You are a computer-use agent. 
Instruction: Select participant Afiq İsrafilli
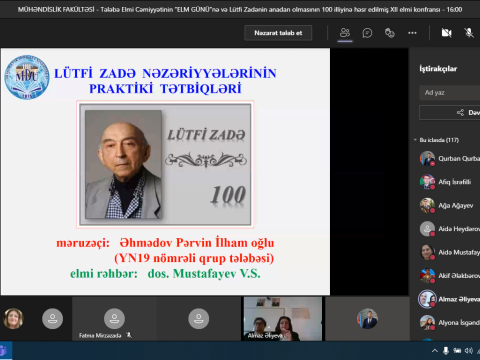pyautogui.click(x=450, y=182)
